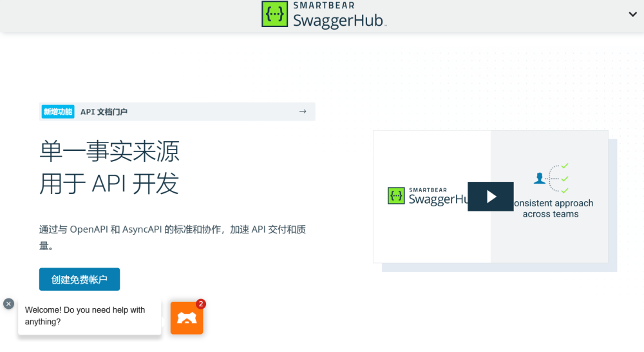The width and height of the screenshot is (644, 352).
Task: Click the SwaggerHub logo in the header
Action: tap(324, 15)
